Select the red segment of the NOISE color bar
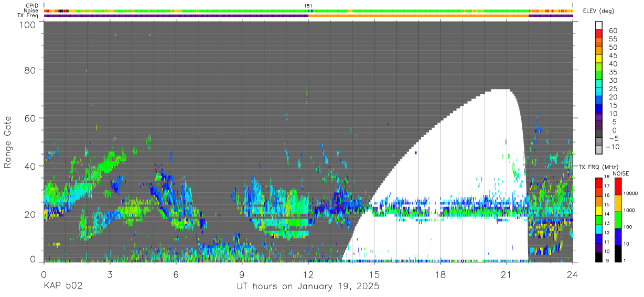 [x=618, y=186]
